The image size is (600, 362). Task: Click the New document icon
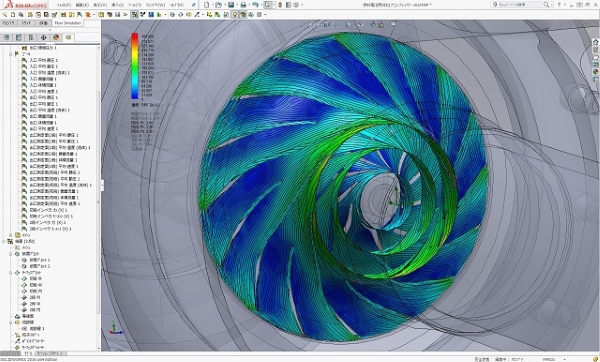coord(207,5)
